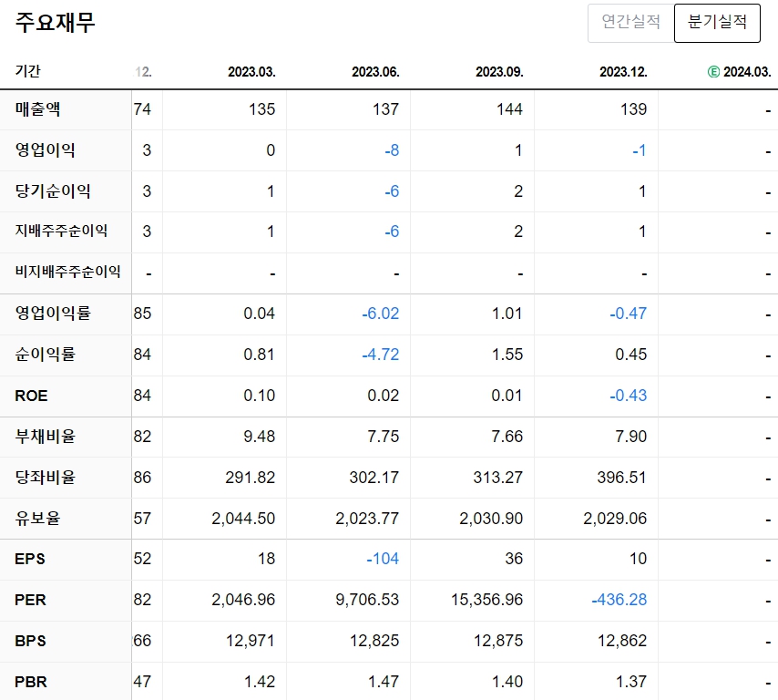Click the 영업이익 value -8
778x700 pixels.
pyautogui.click(x=392, y=149)
